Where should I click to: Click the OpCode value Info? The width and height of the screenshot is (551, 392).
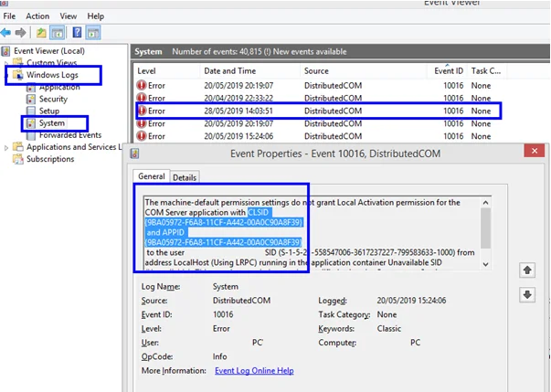tap(219, 356)
